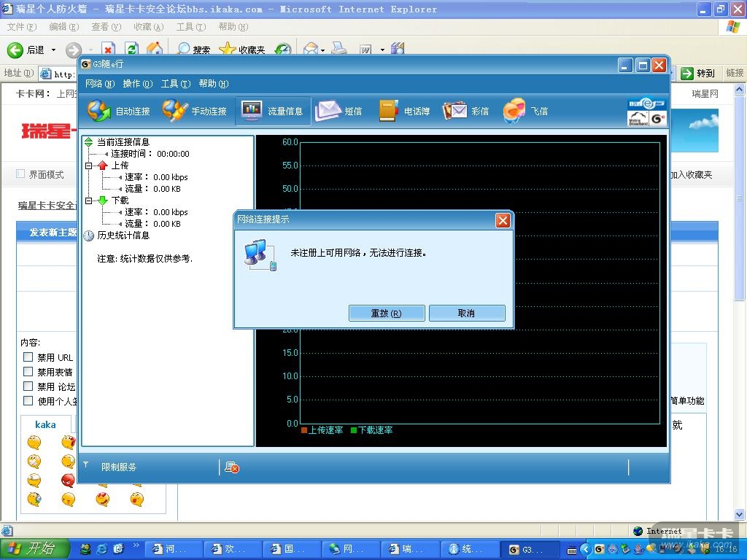Click the Internet Explorer quick launch icon
Image resolution: width=747 pixels, height=560 pixels.
point(101,549)
